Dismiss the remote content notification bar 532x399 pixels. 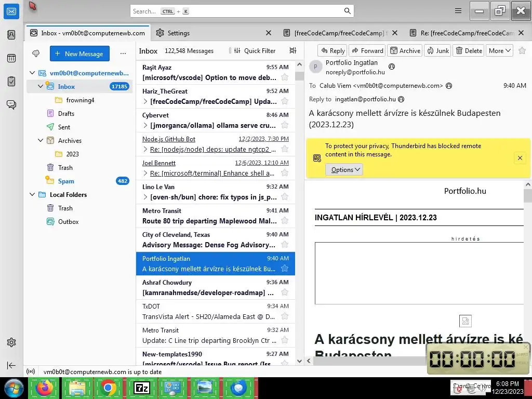520,158
